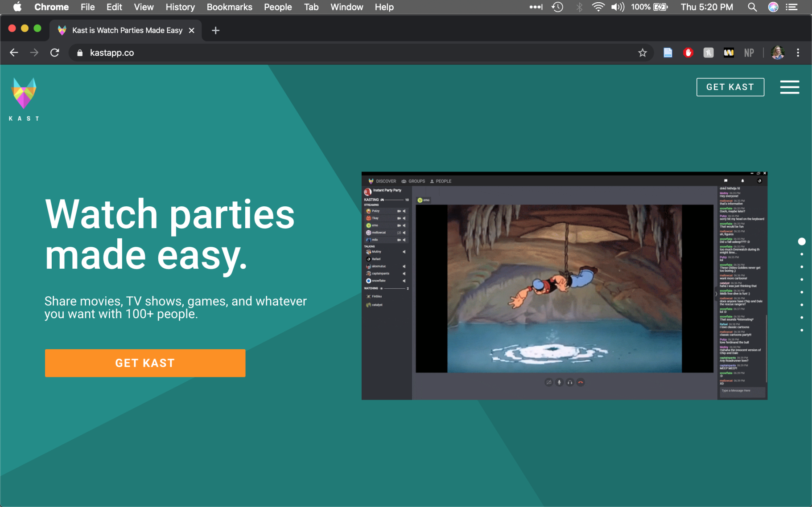
Task: Open the NP extension icon
Action: (749, 53)
